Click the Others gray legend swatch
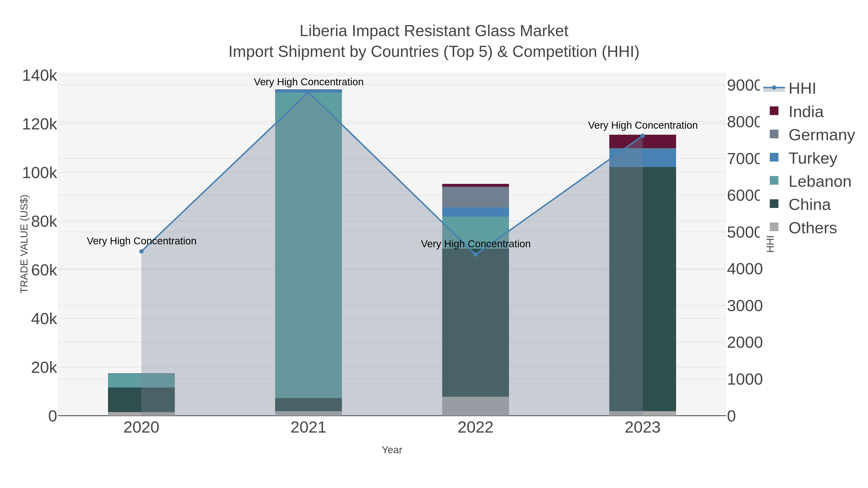868x488 pixels. click(774, 227)
